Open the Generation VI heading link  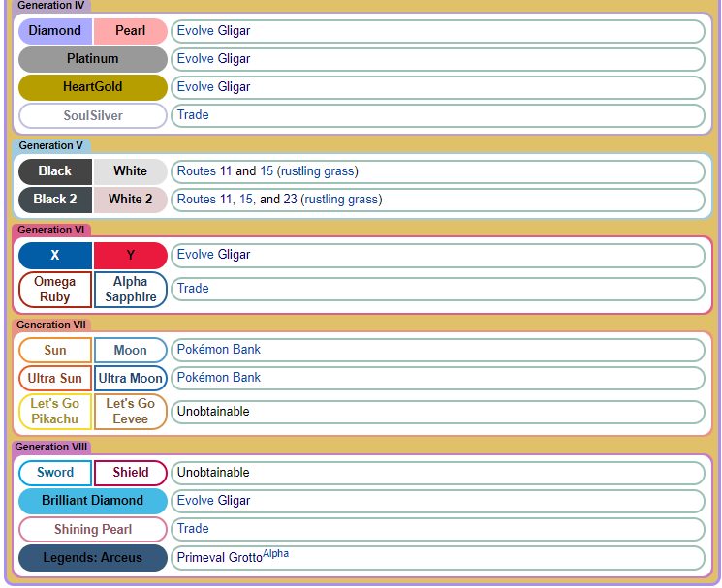click(x=50, y=230)
